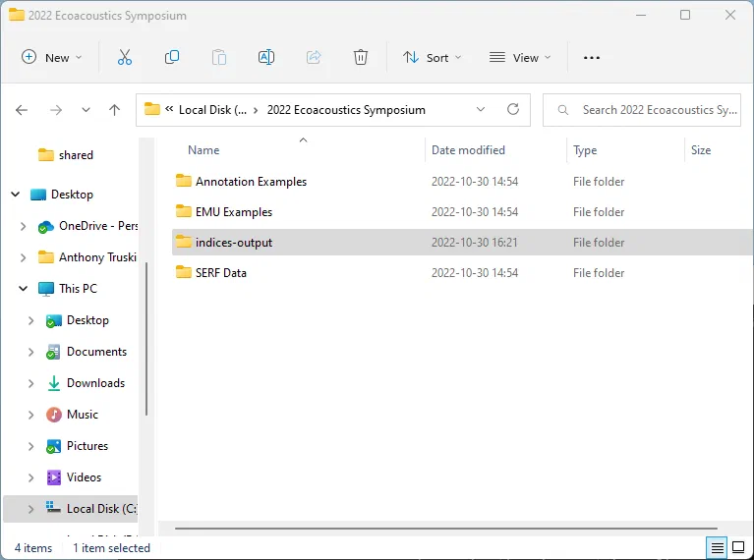This screenshot has width=754, height=560.
Task: Click the search magnifier icon
Action: [x=562, y=110]
